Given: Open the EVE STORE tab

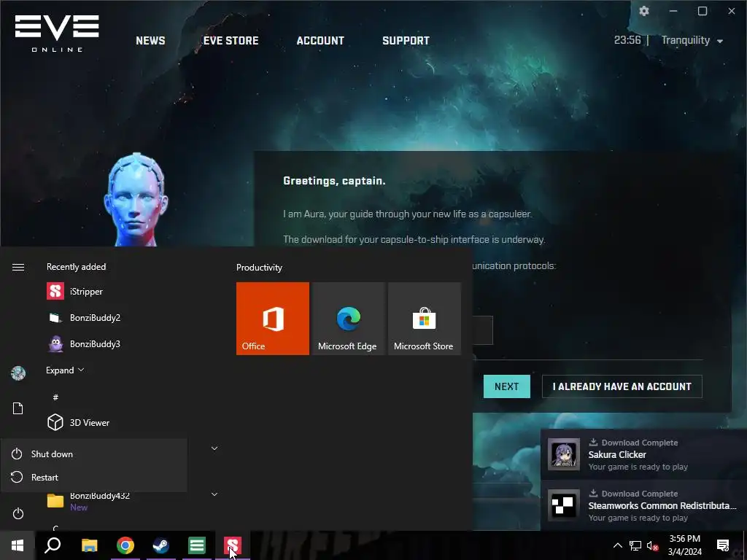Looking at the screenshot, I should click(231, 41).
